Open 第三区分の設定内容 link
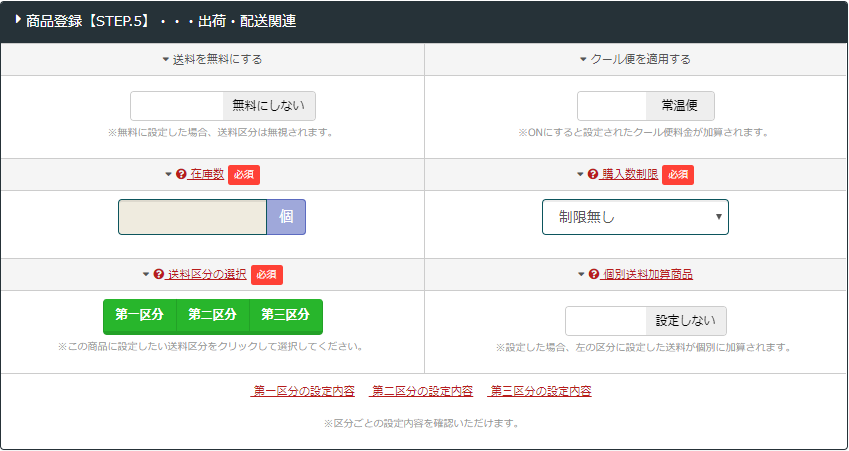 point(539,391)
